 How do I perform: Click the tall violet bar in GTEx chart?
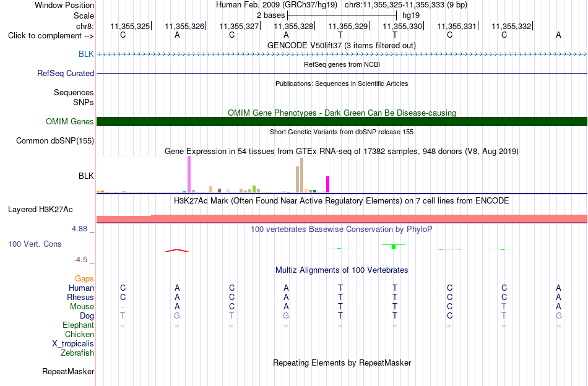(189, 174)
